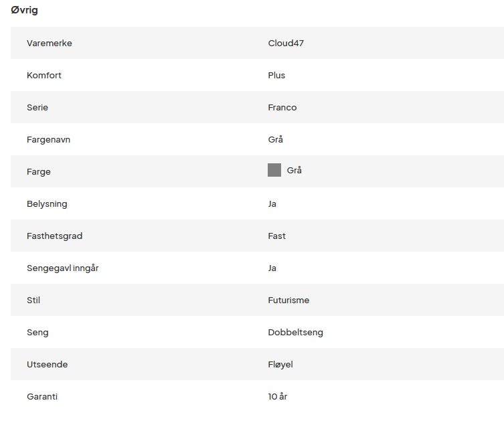The image size is (504, 425).
Task: Click the 10 år warranty value
Action: (x=277, y=396)
